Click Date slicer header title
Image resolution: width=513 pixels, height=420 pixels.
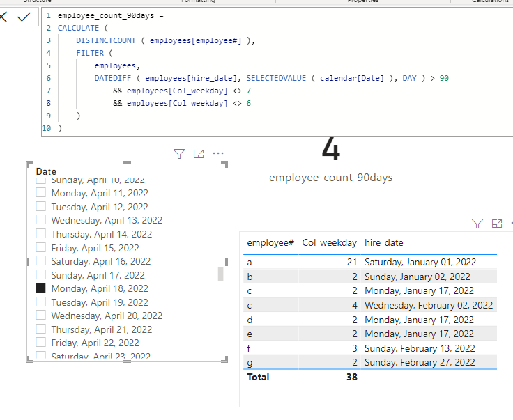(x=46, y=171)
